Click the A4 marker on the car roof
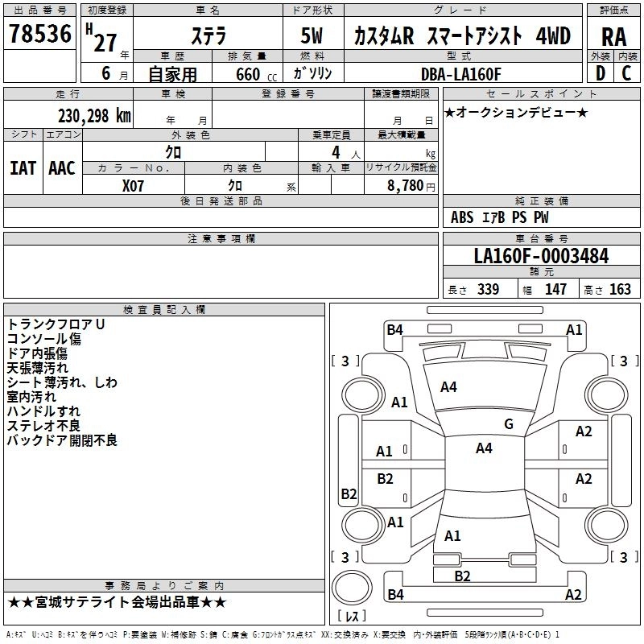The image size is (644, 644). tap(484, 448)
